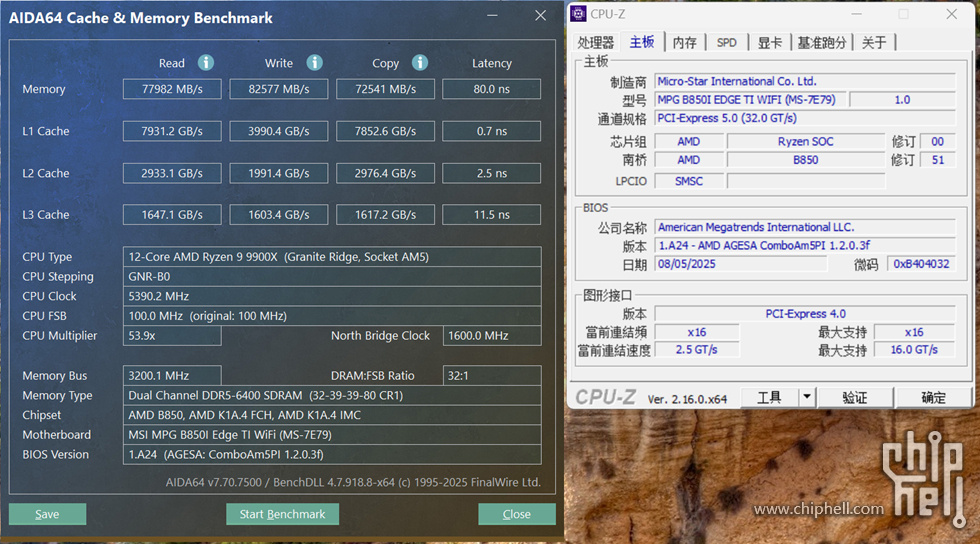
Task: Select L3 Cache Write 1603.4 GB/s
Action: pyautogui.click(x=279, y=214)
